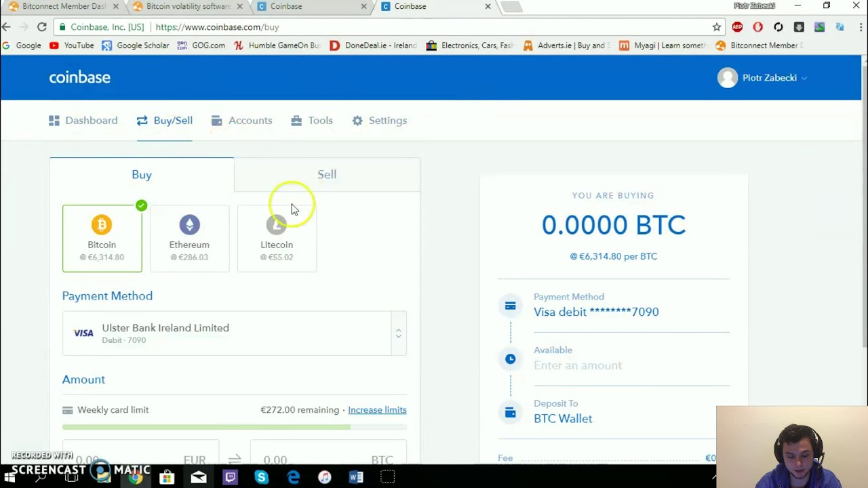Open the Myagi bookmark
868x488 pixels.
coord(663,45)
